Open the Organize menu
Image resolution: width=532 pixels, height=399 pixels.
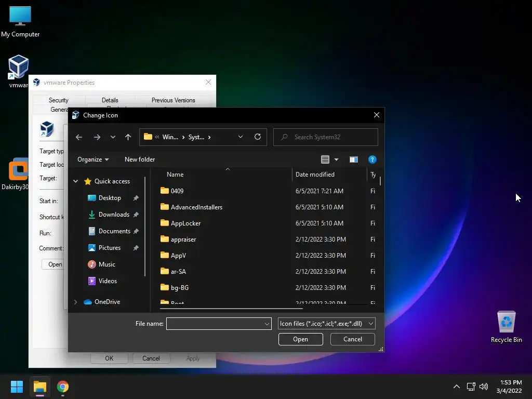[93, 159]
